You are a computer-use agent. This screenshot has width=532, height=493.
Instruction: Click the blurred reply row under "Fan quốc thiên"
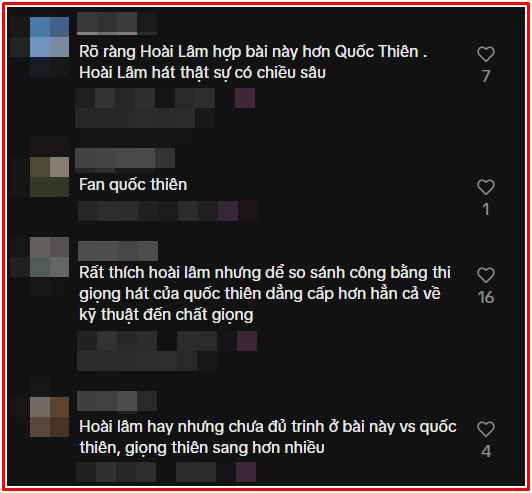(x=168, y=211)
